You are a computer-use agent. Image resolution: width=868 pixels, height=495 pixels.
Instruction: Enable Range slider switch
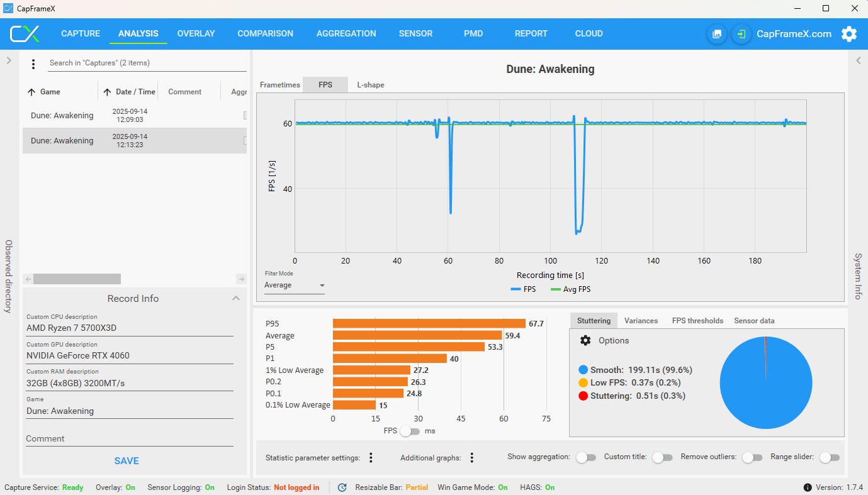pyautogui.click(x=829, y=457)
